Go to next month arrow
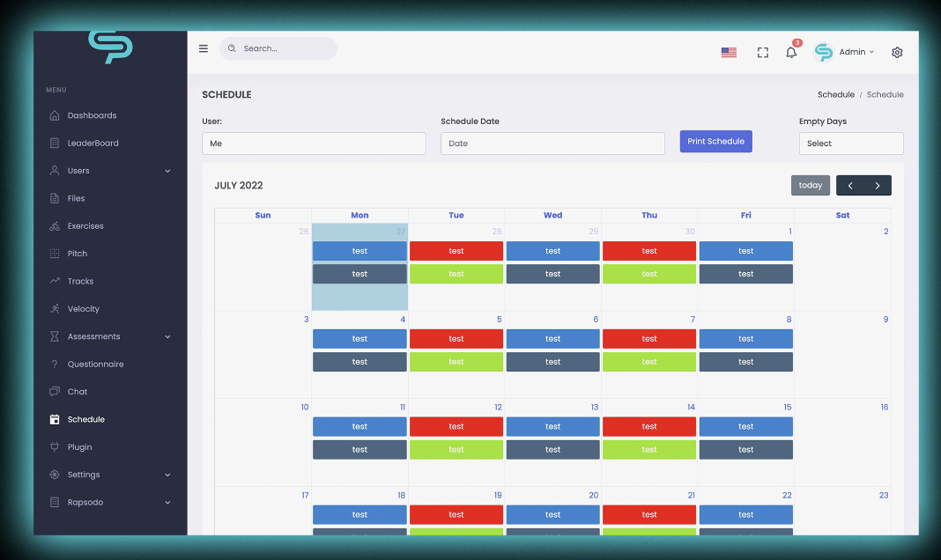 [878, 185]
